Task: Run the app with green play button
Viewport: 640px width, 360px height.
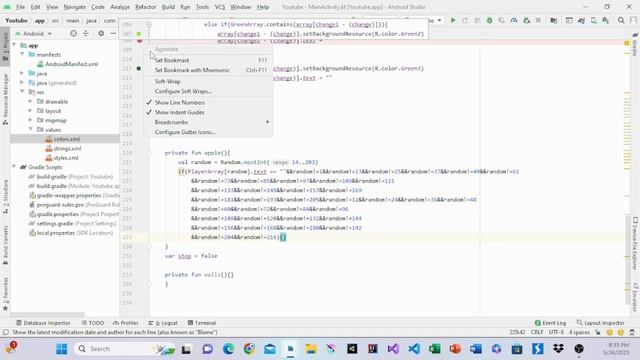Action: (453, 20)
